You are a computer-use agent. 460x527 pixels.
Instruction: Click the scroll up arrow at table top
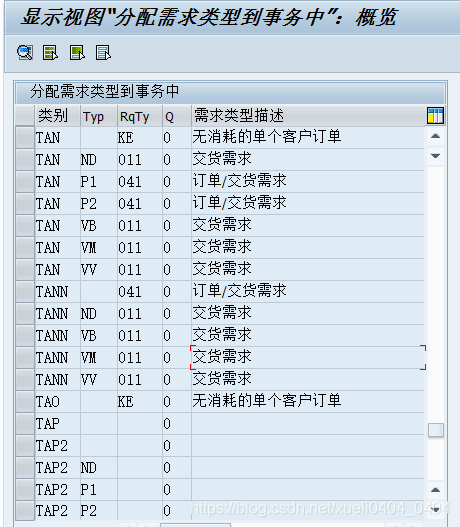435,136
